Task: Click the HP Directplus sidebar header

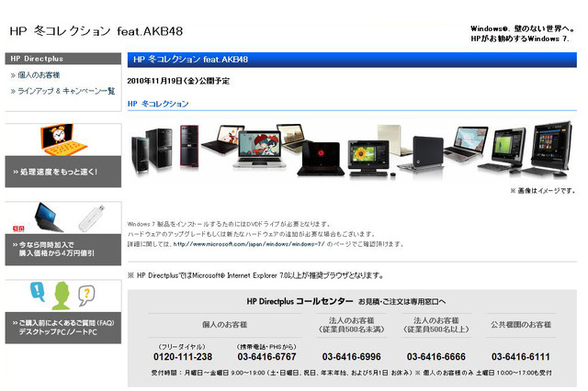Action: pyautogui.click(x=63, y=59)
